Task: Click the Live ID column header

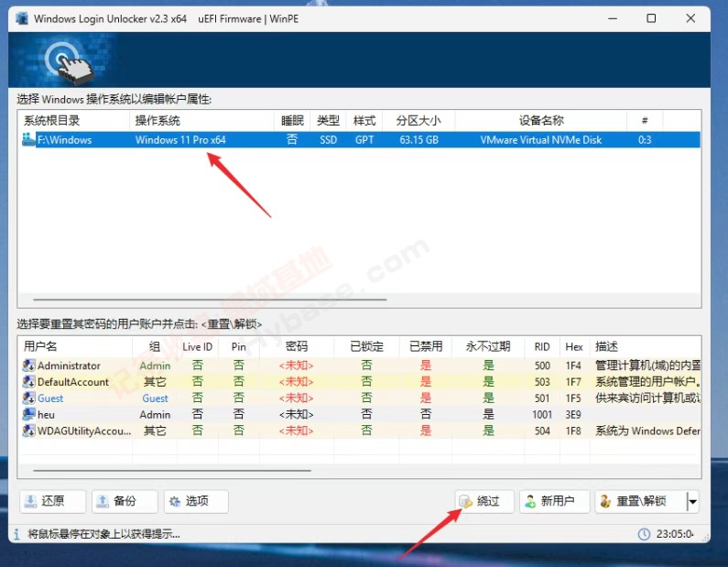Action: click(x=197, y=347)
